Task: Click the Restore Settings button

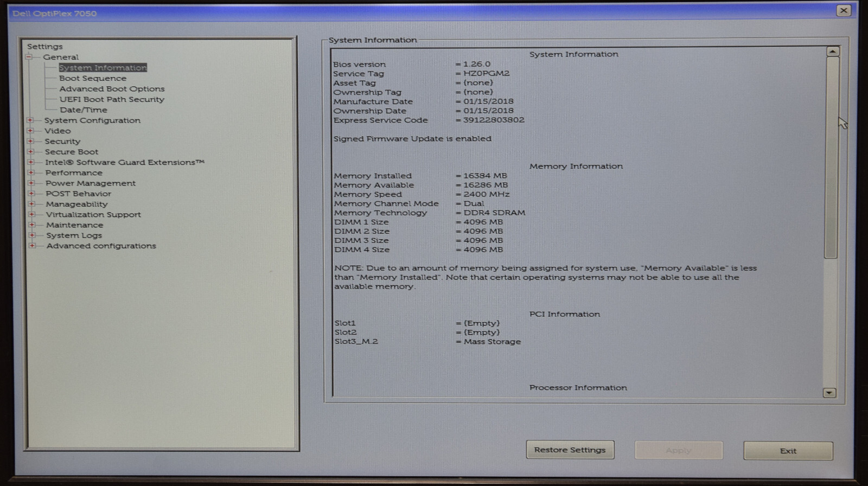Action: 570,450
